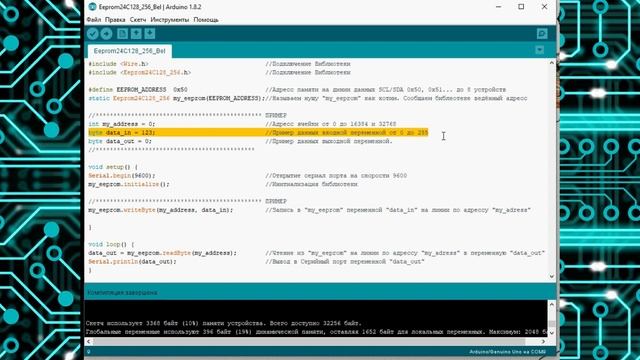The image size is (640, 360).
Task: Open a sketch using the Open arrow icon
Action: point(136,33)
